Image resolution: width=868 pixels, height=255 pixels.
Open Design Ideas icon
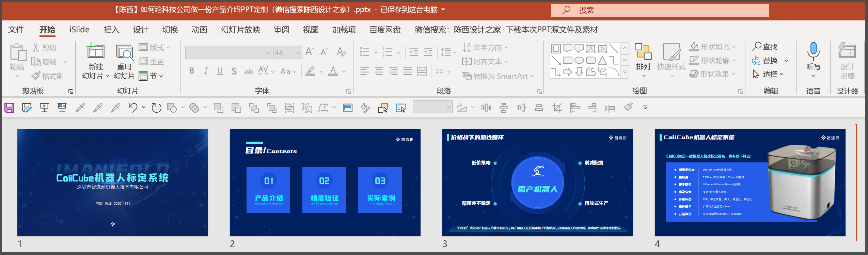click(847, 51)
